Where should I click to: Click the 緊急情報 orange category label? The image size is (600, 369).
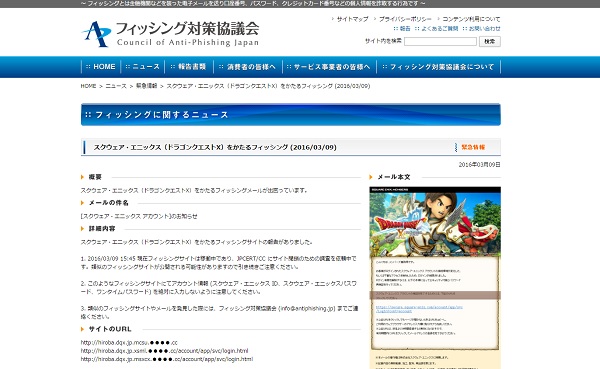(x=473, y=147)
